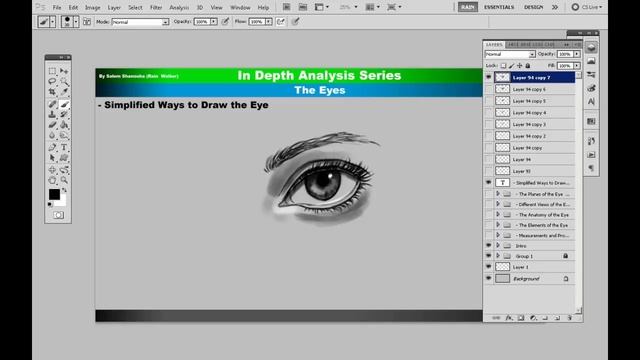
Task: Expand The Elements of the Eye group
Action: [498, 225]
